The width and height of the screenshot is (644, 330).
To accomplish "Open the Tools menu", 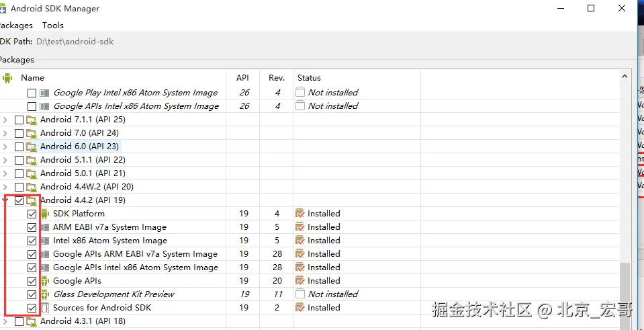I will coord(53,26).
